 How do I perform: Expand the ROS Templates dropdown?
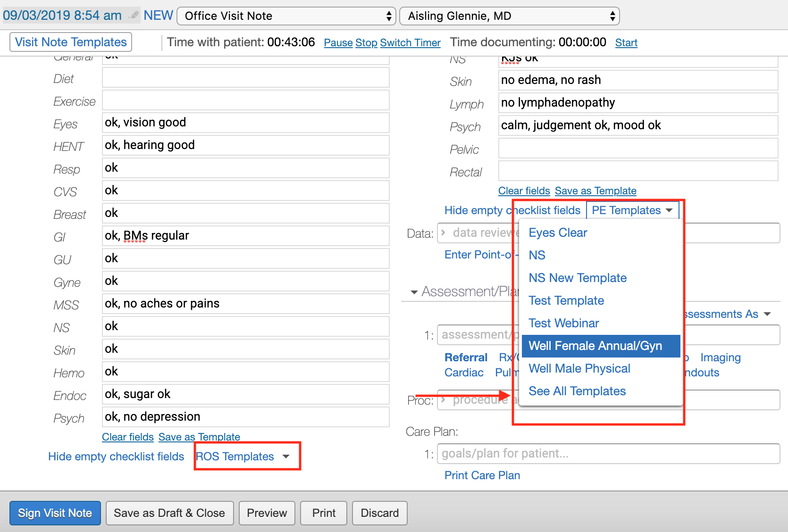(x=243, y=457)
